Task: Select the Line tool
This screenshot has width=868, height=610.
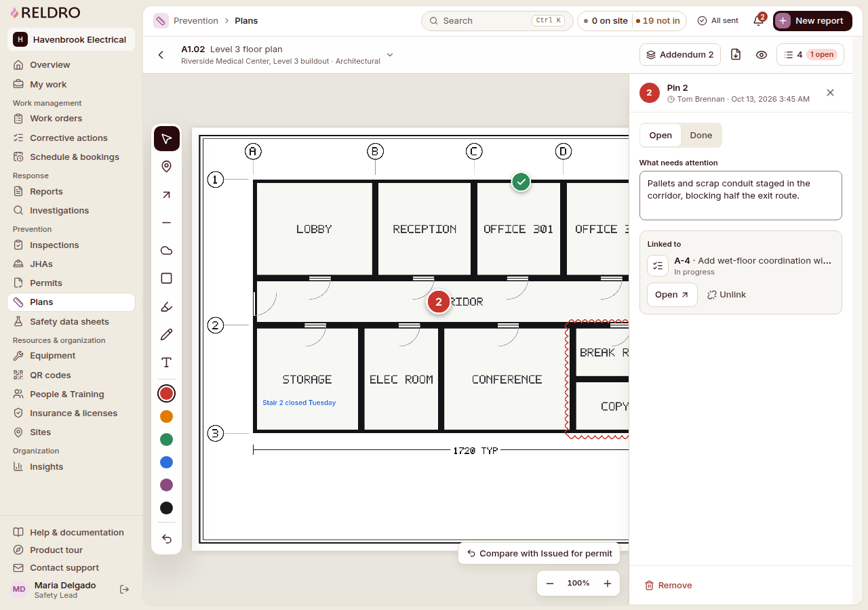Action: pos(167,222)
